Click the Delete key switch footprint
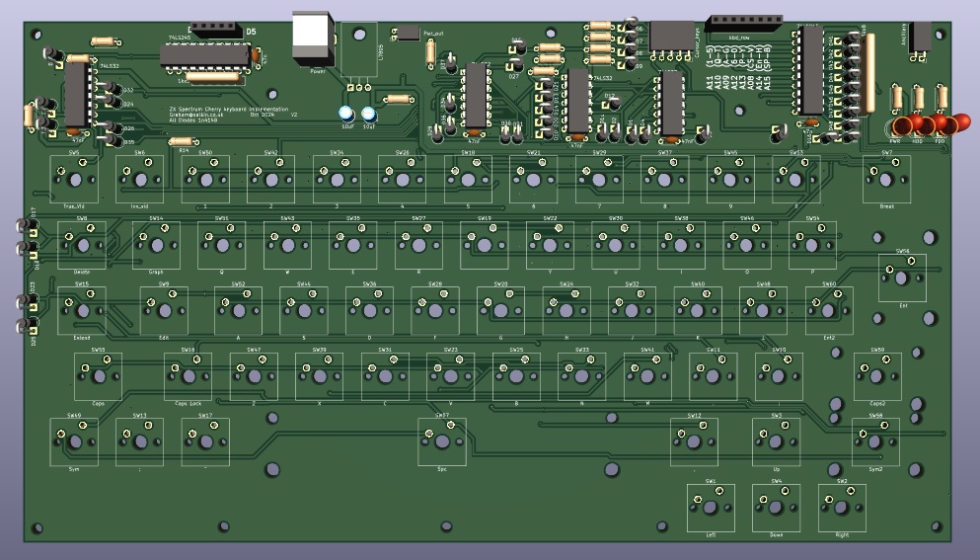 82,245
